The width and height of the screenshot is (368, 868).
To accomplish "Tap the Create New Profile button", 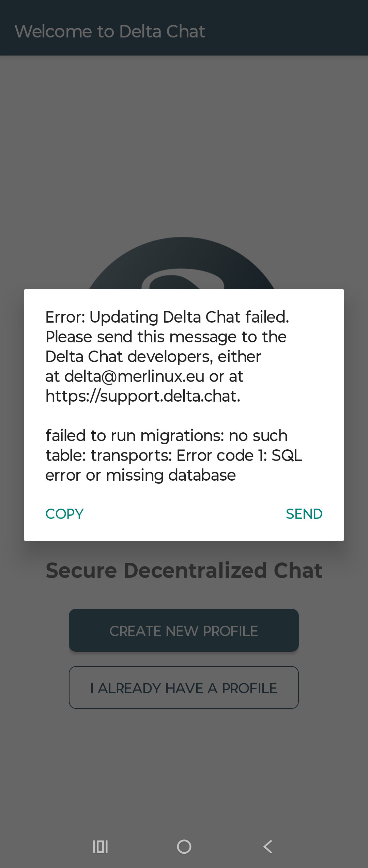I will 184,631.
